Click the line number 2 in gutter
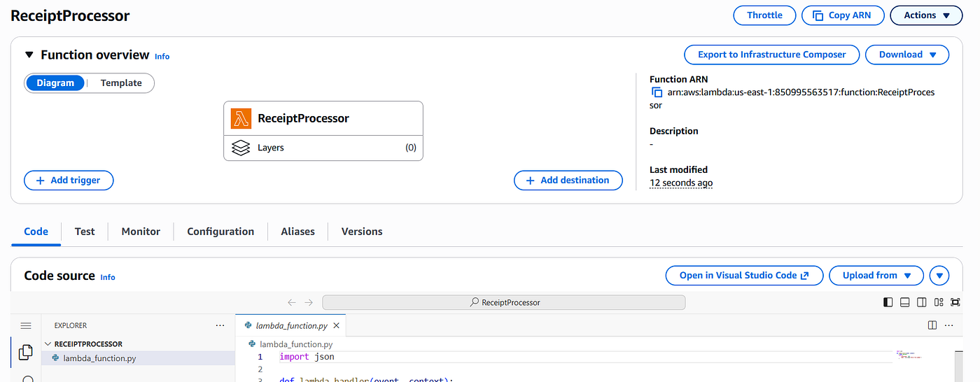The height and width of the screenshot is (382, 980). click(x=260, y=369)
